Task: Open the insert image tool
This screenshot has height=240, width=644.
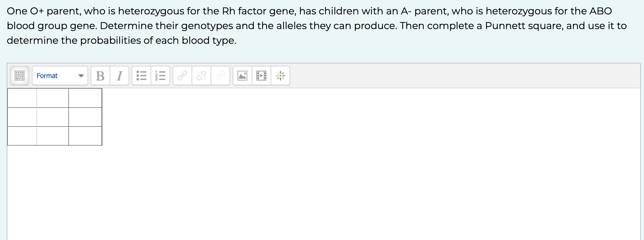Action: click(x=242, y=76)
